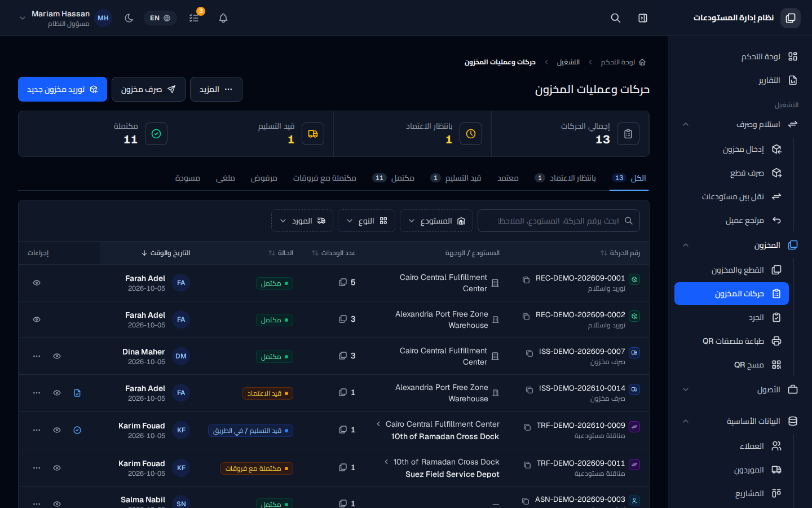
Task: Switch to the بانتظار الاعتماد tab
Action: pos(567,178)
